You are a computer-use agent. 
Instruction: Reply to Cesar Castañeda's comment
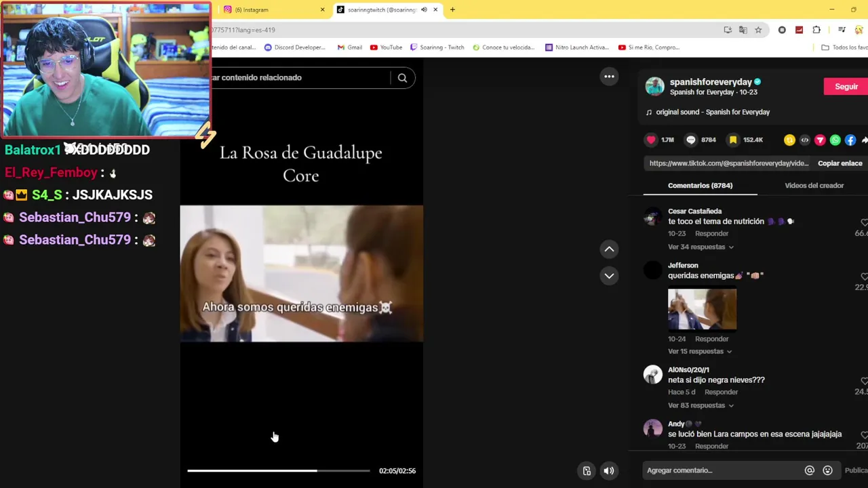click(711, 233)
